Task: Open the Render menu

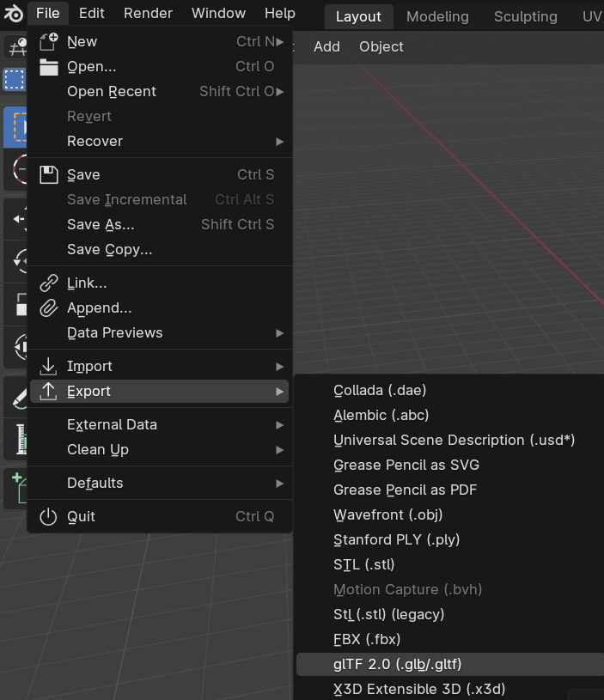Action: pos(148,14)
